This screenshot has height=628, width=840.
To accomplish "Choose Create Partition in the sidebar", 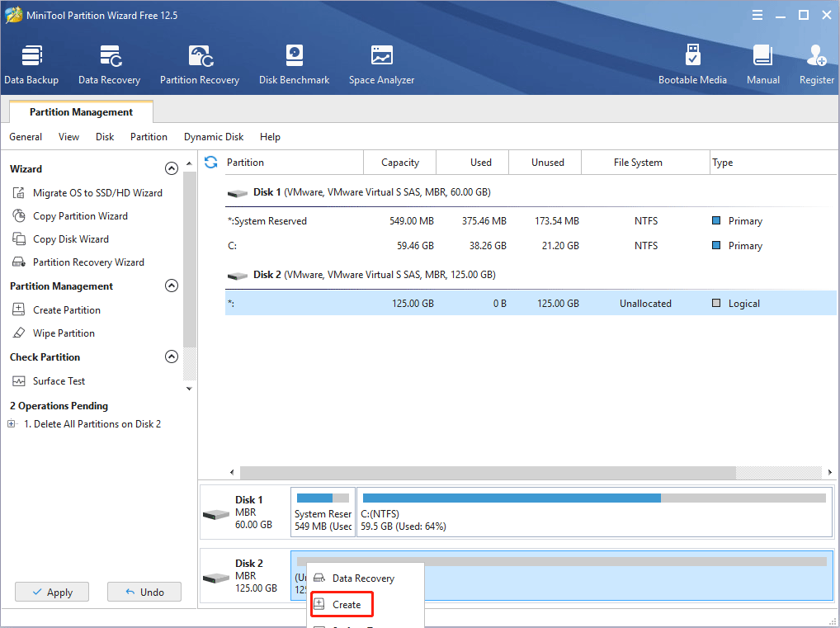I will point(56,309).
